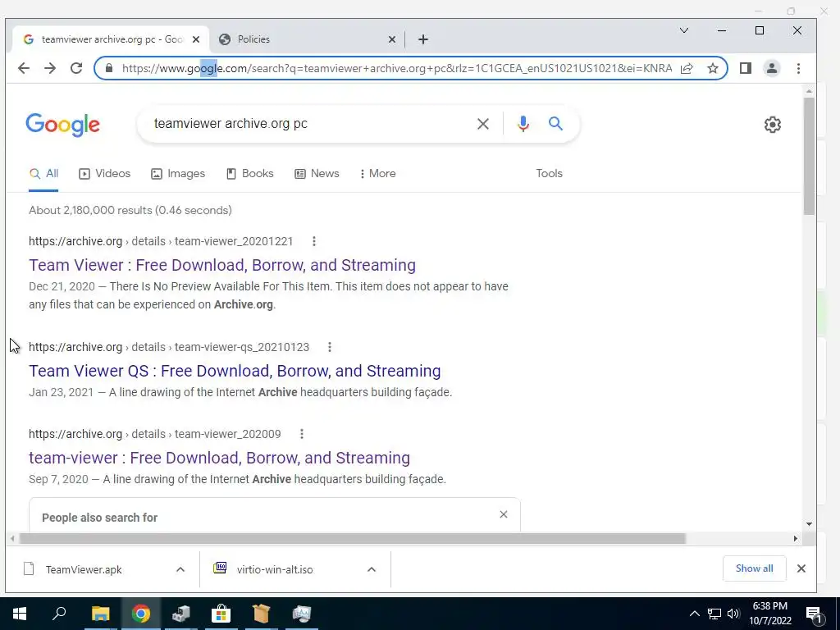The image size is (840, 630).
Task: Show hidden system tray icons
Action: [694, 614]
